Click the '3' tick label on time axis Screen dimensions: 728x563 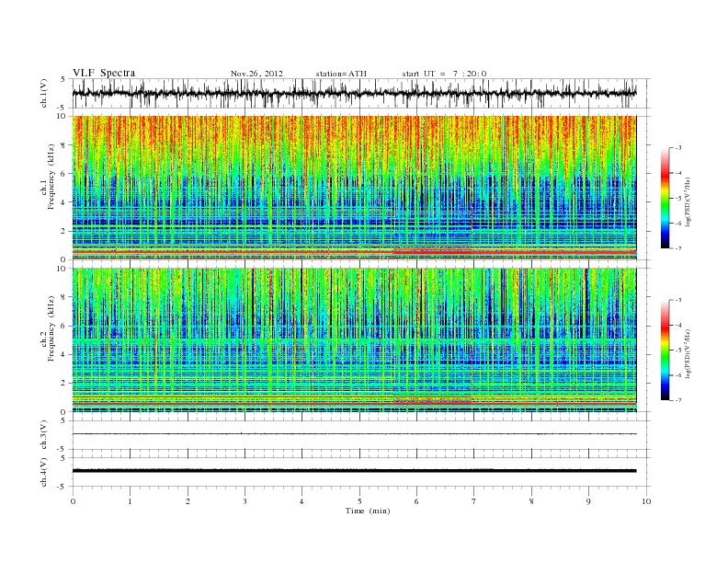245,501
